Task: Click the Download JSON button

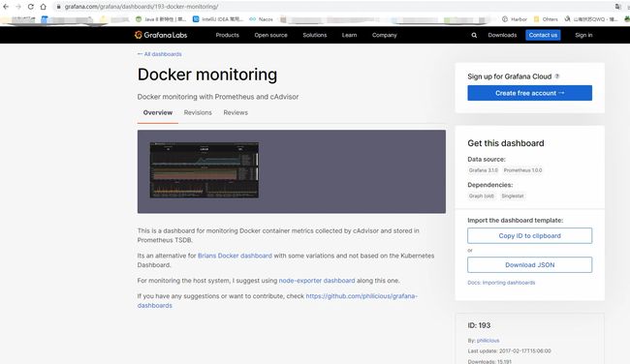Action: pos(529,265)
